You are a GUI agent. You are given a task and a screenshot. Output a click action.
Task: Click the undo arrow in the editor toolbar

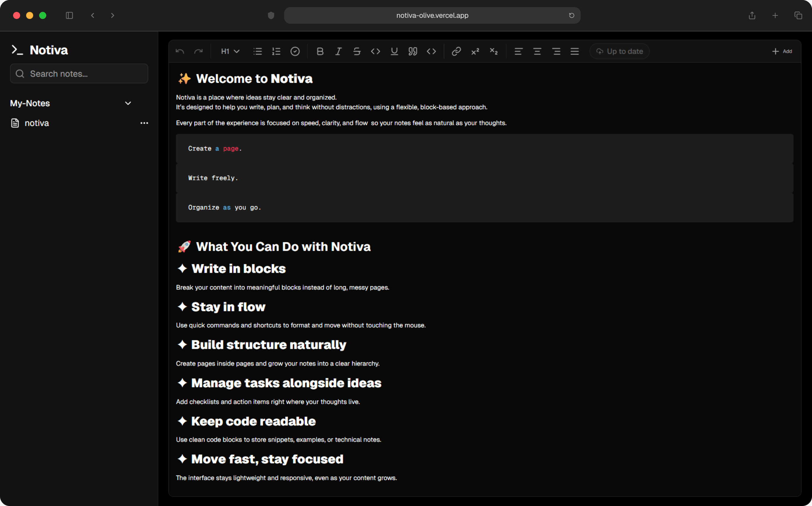click(180, 51)
